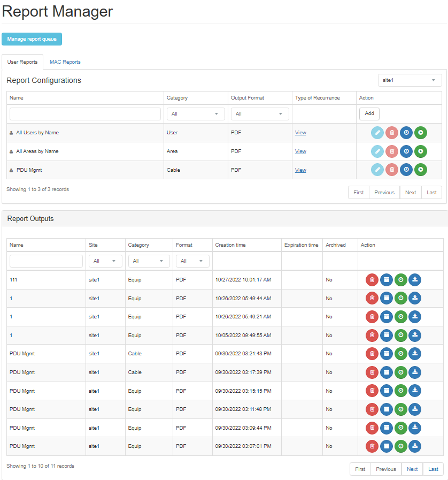Open the Format filter dropdown
The height and width of the screenshot is (480, 448).
pos(192,261)
